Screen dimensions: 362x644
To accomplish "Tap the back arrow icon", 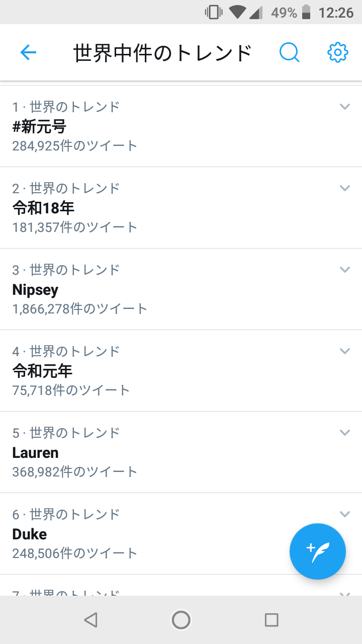I will (28, 52).
